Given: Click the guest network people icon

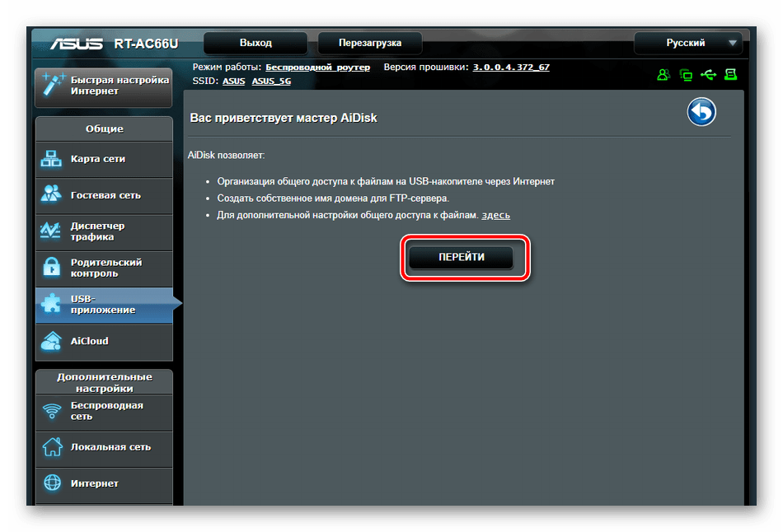Looking at the screenshot, I should click(x=51, y=194).
